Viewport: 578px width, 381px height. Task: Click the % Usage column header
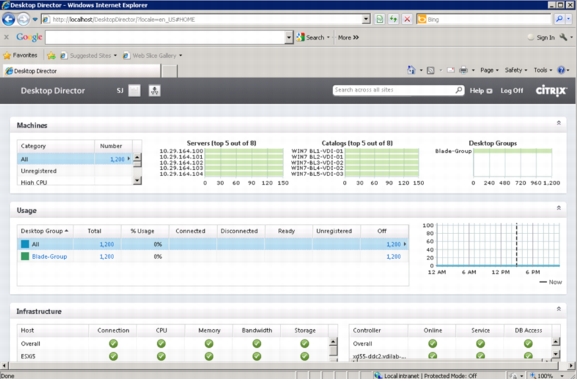click(x=145, y=231)
